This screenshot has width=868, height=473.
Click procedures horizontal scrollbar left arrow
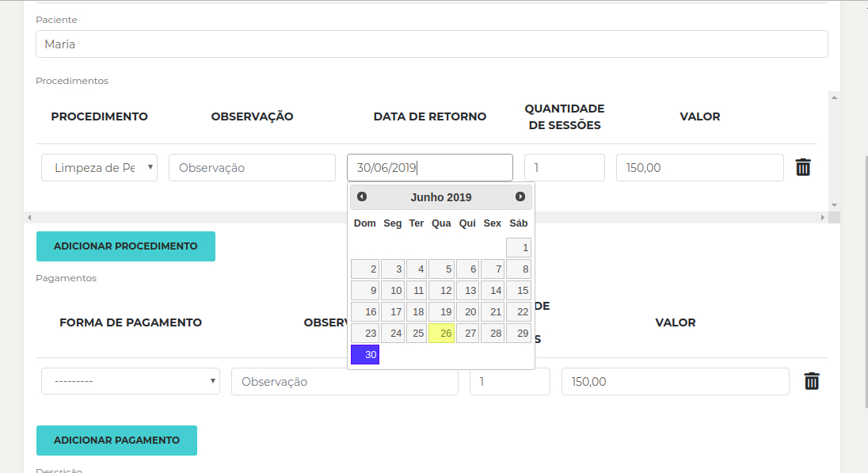29,218
